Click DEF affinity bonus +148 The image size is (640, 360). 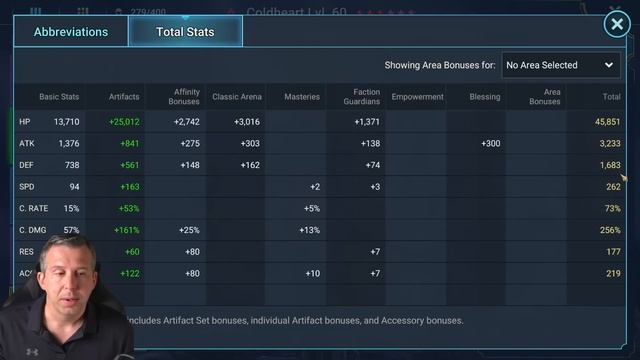tap(190, 165)
